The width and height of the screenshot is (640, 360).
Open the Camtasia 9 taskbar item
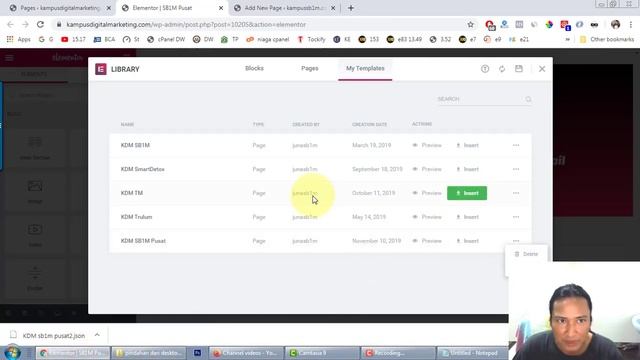pyautogui.click(x=322, y=353)
